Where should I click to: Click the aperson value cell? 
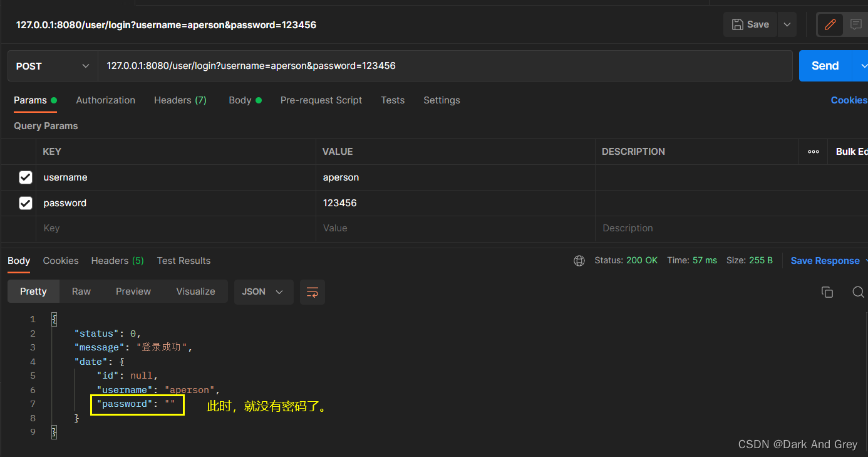455,177
